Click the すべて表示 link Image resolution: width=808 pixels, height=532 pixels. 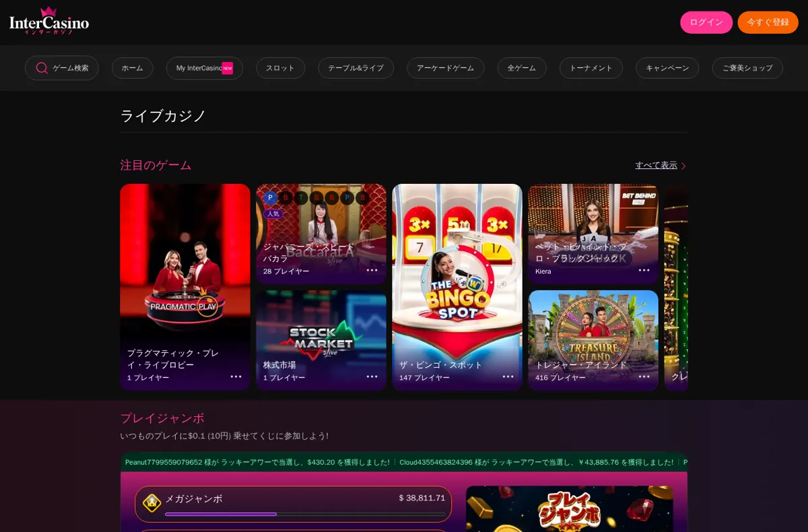click(x=656, y=165)
